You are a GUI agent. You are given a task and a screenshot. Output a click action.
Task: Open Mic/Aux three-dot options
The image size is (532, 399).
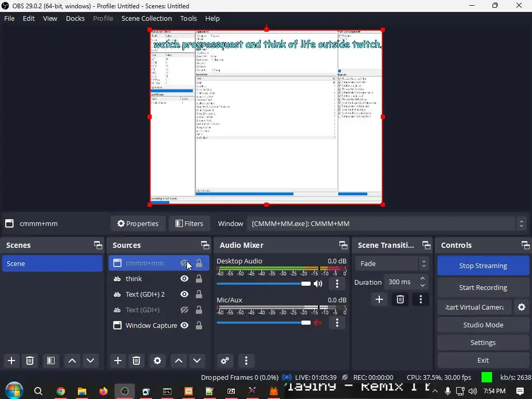pos(337,323)
